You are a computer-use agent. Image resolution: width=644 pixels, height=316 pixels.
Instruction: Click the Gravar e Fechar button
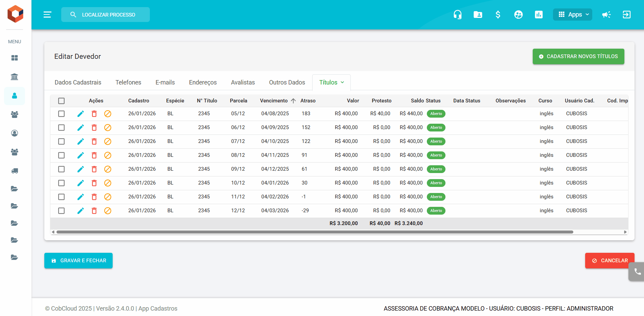[78, 261]
